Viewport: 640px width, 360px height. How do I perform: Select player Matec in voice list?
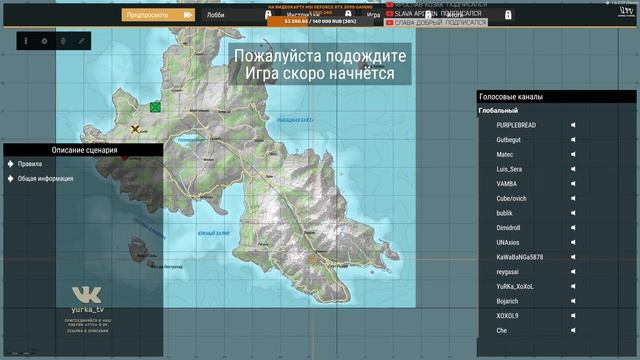tap(504, 154)
